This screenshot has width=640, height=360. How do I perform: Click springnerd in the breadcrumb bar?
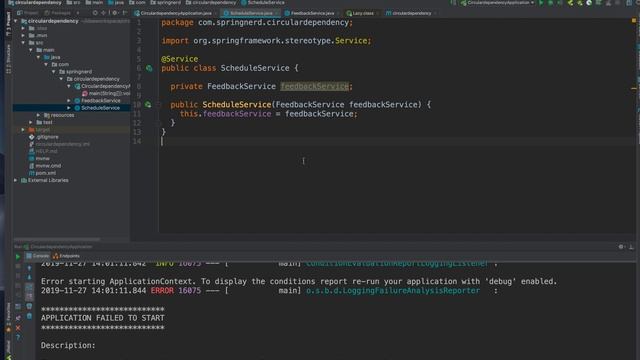pyautogui.click(x=165, y=2)
